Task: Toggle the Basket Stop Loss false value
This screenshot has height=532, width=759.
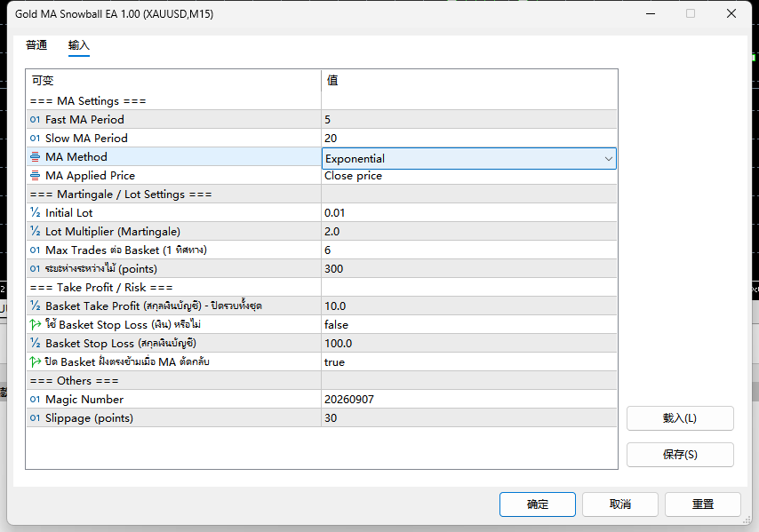Action: (x=469, y=324)
